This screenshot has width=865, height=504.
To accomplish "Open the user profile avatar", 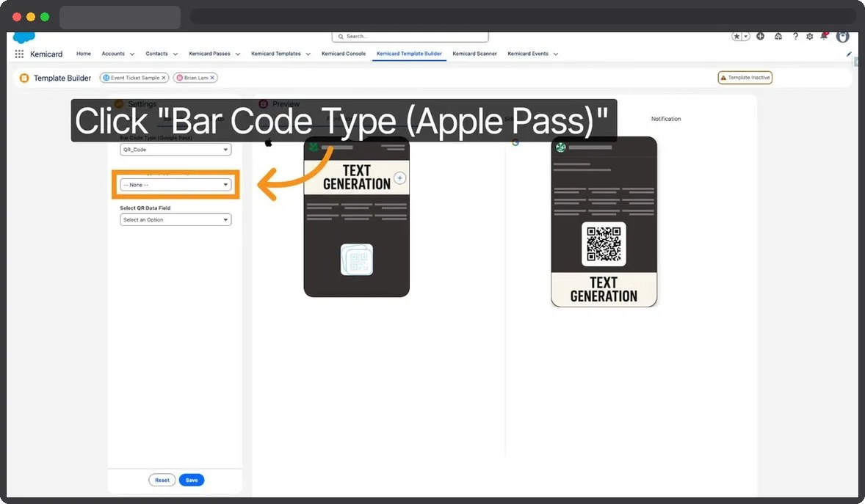I will (x=842, y=37).
